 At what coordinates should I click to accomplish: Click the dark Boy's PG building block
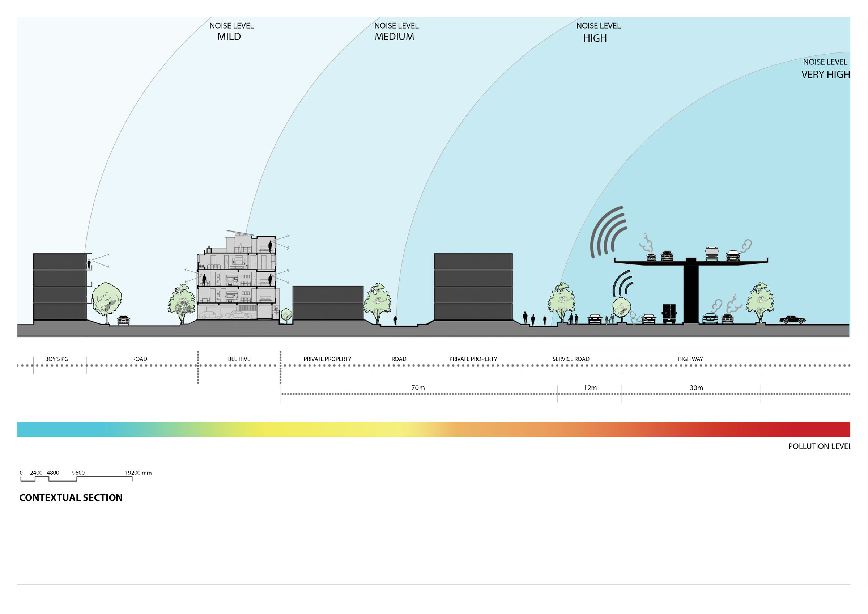coord(60,287)
